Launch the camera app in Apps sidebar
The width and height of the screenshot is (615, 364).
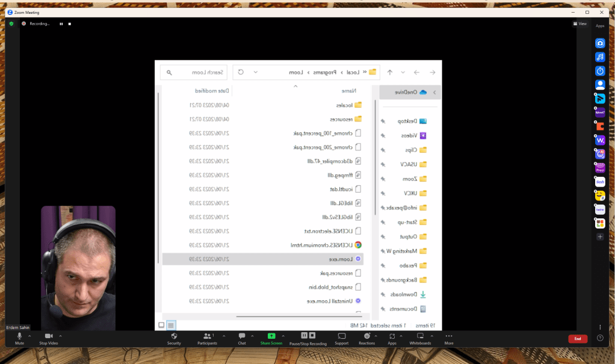[x=600, y=43]
